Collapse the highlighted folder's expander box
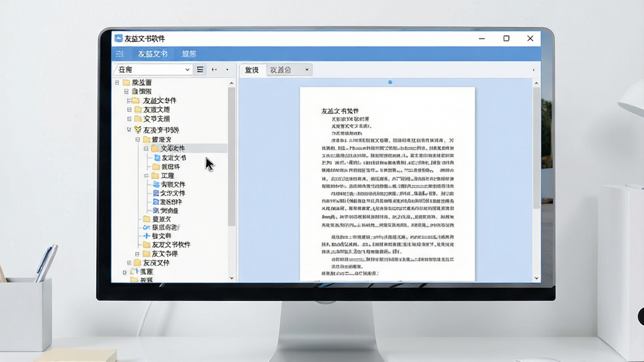 146,148
